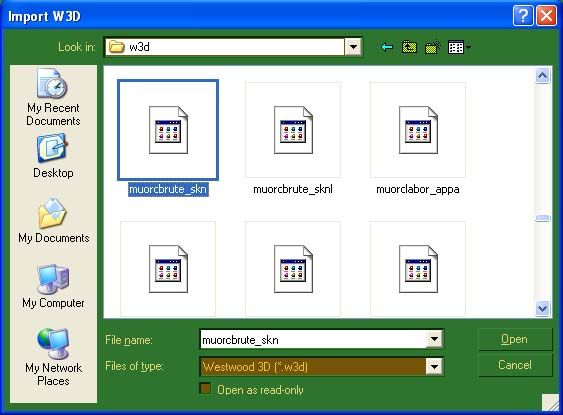Image resolution: width=563 pixels, height=415 pixels.
Task: Click into the File name text field
Action: tap(313, 339)
